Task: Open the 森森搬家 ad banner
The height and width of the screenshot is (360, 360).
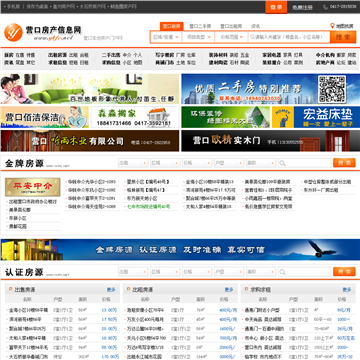Action: point(135,117)
